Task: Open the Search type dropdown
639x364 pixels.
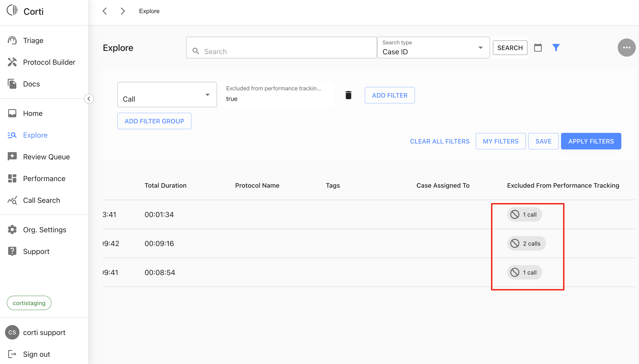Action: (433, 48)
